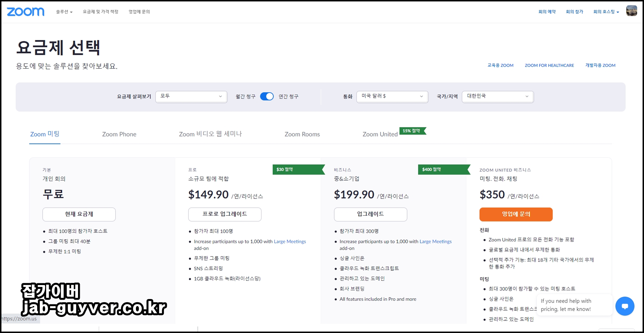Viewport: 644px width, 333px height.
Task: Click the $350 Zoom United price
Action: [492, 195]
